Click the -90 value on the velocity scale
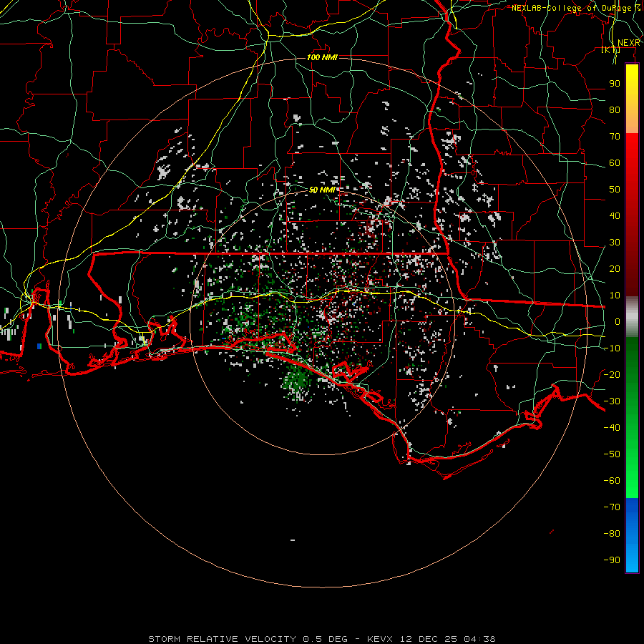This screenshot has height=644, width=644. tap(612, 560)
